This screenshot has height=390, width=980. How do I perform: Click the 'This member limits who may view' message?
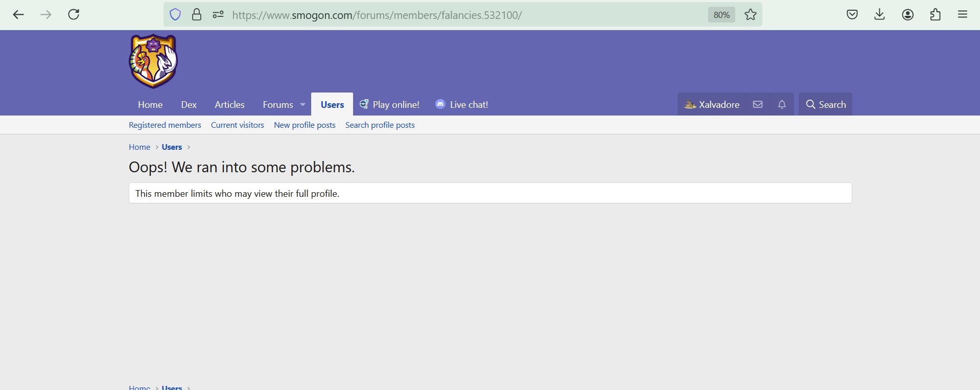(237, 193)
